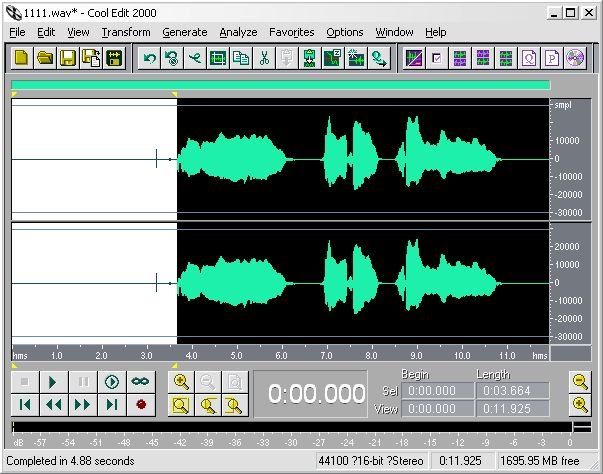Click the green curved-scissors toolbar icon
Viewport: 603px width, 474px height.
pyautogui.click(x=195, y=58)
